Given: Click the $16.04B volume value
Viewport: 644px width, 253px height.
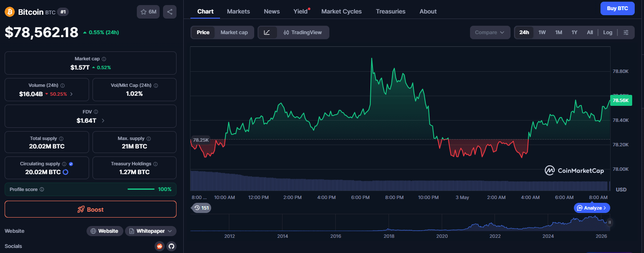Looking at the screenshot, I should click(31, 94).
